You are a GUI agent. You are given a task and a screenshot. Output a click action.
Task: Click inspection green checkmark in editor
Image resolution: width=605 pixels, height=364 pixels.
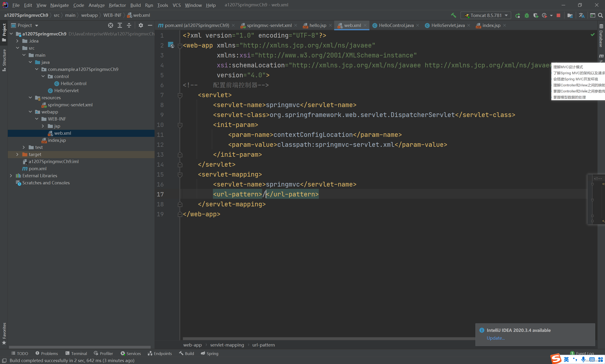592,35
